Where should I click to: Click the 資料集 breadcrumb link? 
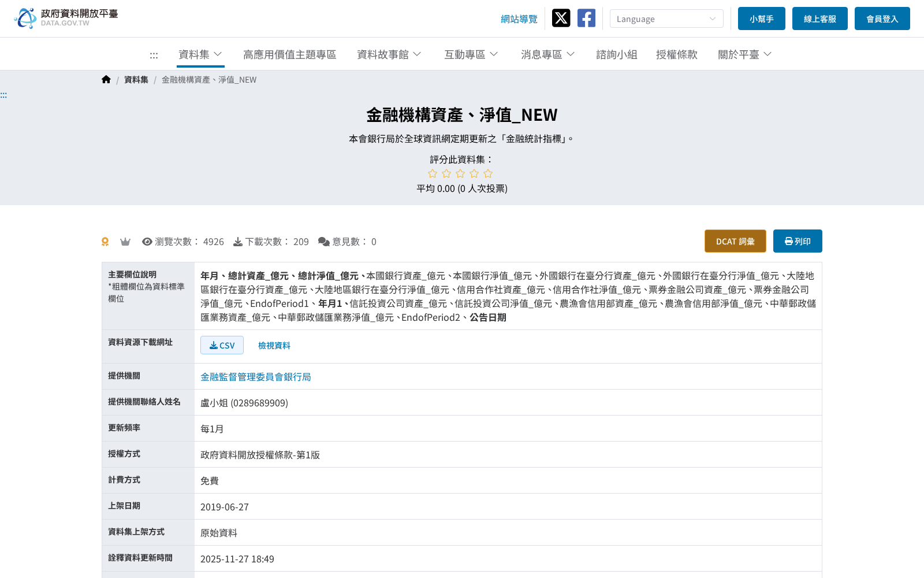click(x=136, y=80)
